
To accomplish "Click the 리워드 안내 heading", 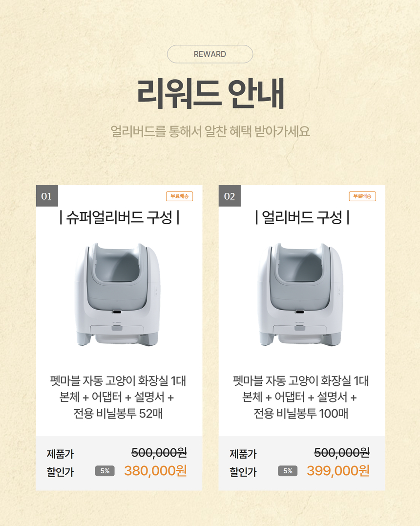I will click(210, 94).
